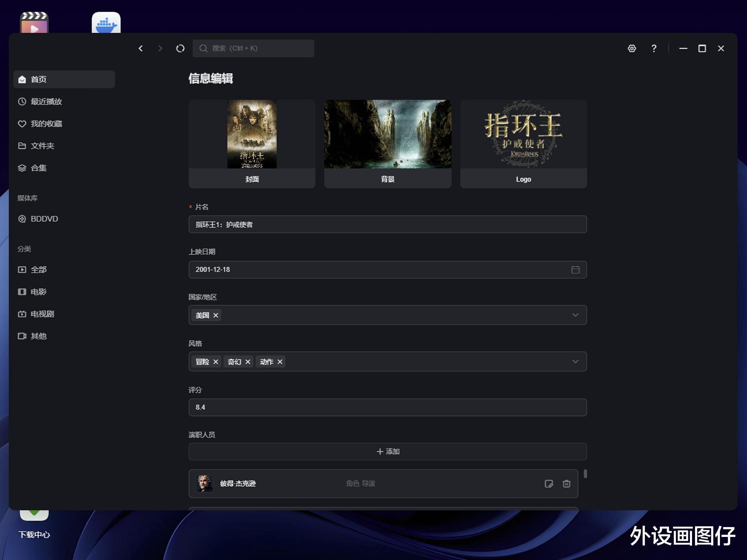
Task: Open the settings gear icon
Action: [632, 48]
